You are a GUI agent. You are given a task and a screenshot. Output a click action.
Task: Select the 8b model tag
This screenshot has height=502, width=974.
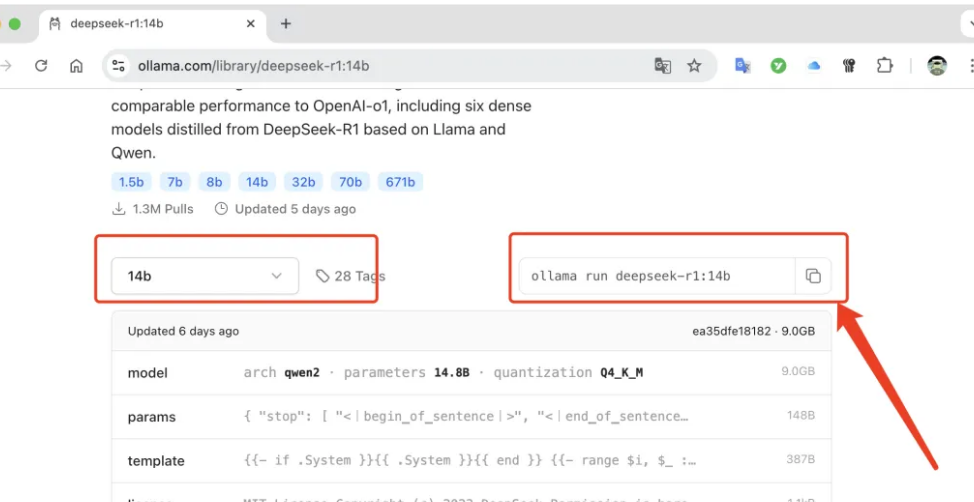214,182
